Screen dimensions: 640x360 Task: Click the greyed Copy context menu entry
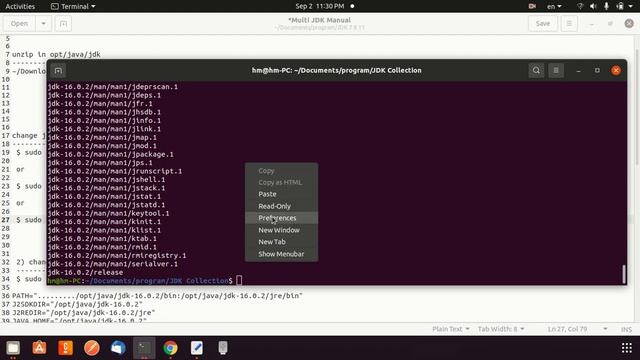click(281, 171)
